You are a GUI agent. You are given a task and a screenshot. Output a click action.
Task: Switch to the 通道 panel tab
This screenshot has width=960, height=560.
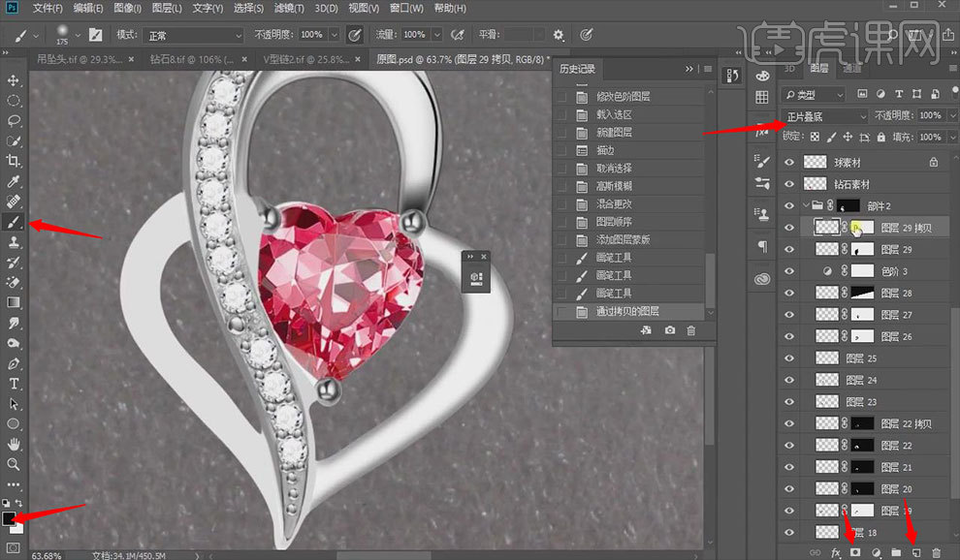pos(851,70)
